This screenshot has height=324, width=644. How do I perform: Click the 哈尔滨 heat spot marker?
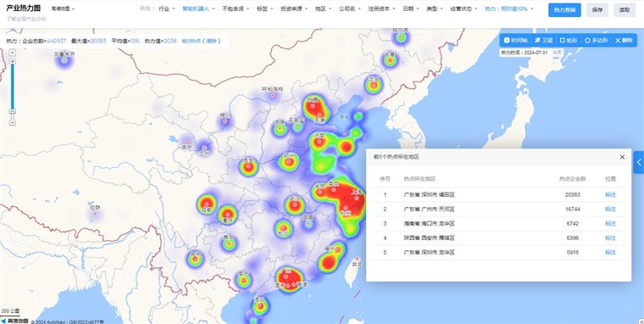click(x=401, y=36)
